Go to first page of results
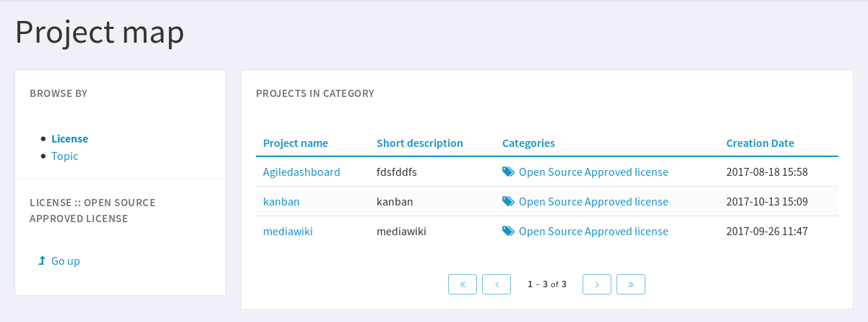The width and height of the screenshot is (868, 322). 463,284
